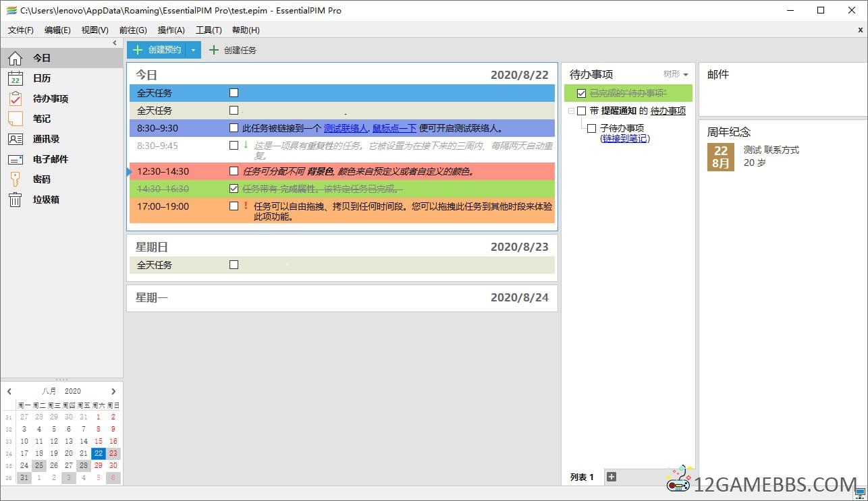This screenshot has height=501, width=868.
Task: Select day 15 in mini calendar
Action: (x=99, y=441)
